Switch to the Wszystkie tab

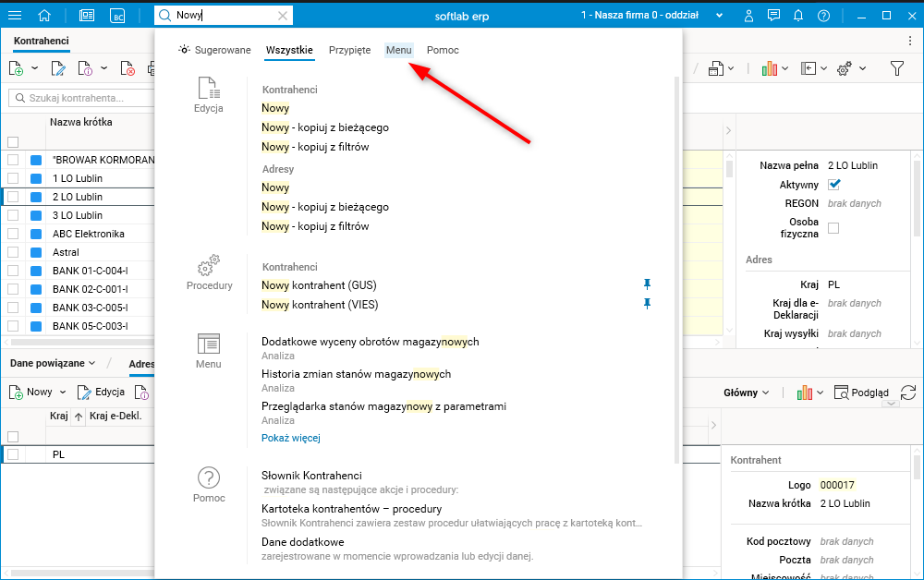click(x=289, y=50)
